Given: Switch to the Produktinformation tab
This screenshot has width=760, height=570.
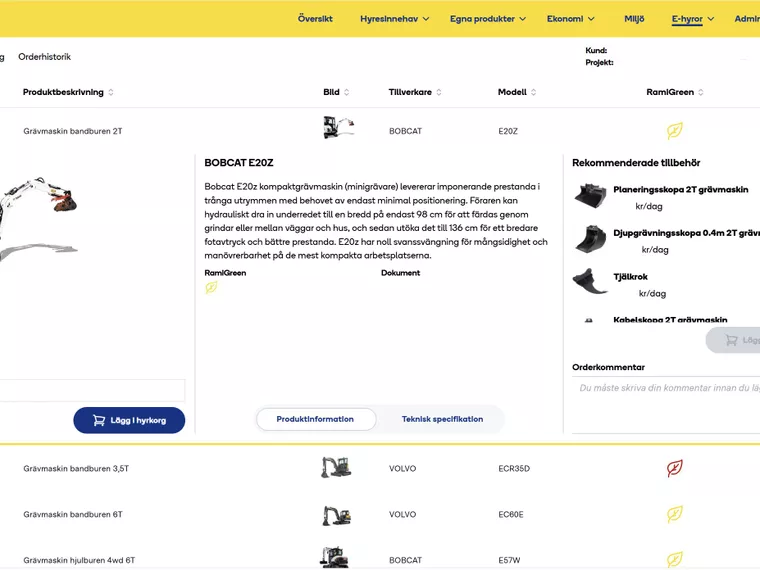Looking at the screenshot, I should (315, 419).
